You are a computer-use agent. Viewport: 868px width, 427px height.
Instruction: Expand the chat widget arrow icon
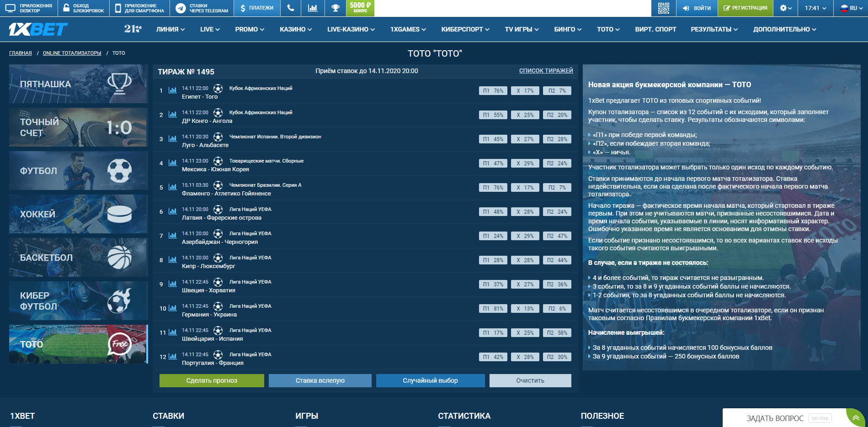click(x=856, y=418)
